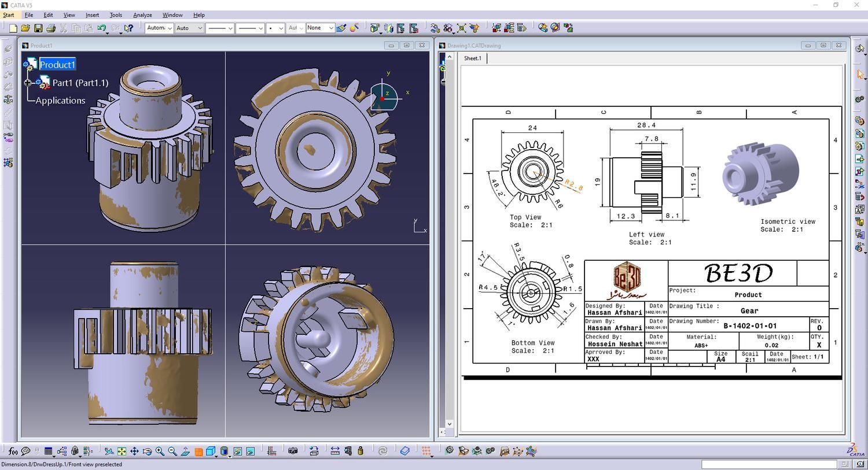The image size is (868, 470).
Task: Toggle Swap visible space icon
Action: pos(250,451)
